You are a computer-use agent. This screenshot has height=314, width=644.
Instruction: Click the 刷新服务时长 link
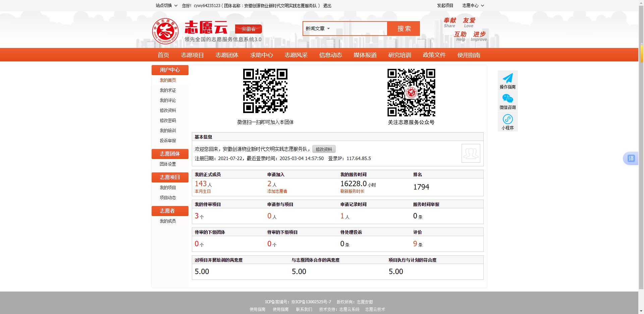point(352,191)
